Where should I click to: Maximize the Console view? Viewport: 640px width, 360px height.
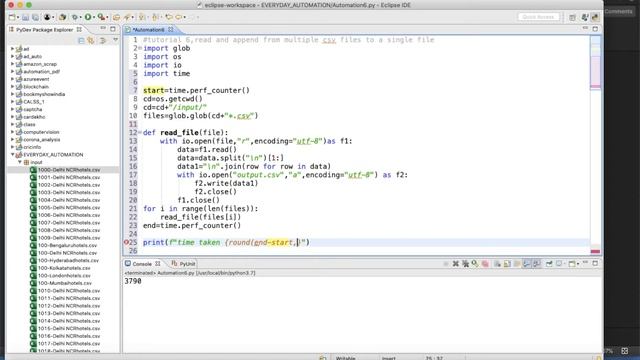(x=595, y=263)
